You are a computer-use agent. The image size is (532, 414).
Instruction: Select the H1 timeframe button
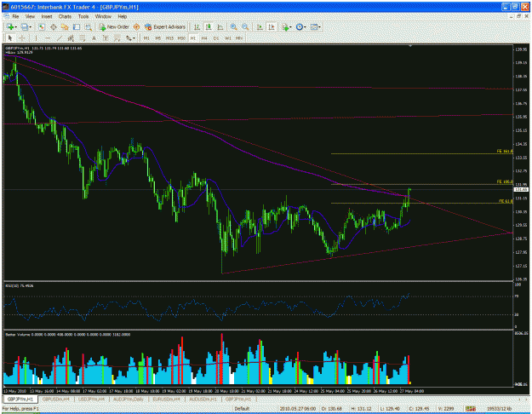pyautogui.click(x=193, y=38)
